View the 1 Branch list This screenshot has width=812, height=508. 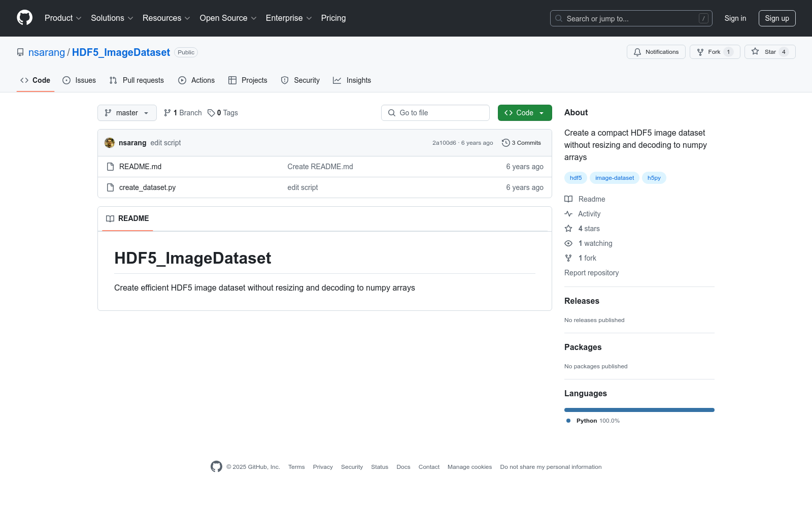point(183,113)
